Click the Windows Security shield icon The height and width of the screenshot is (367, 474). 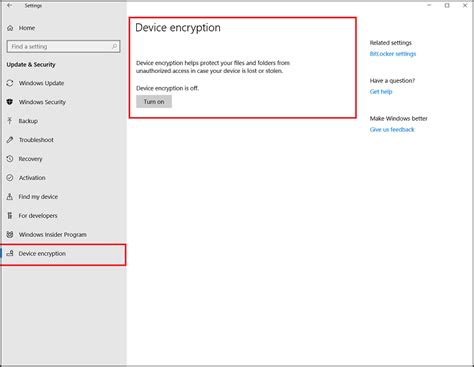click(x=10, y=102)
